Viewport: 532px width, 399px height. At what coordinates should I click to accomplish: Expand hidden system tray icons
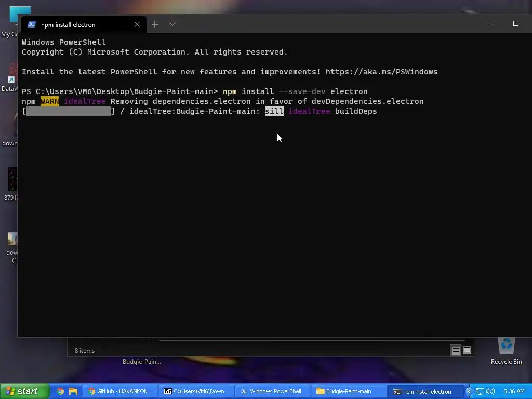469,392
